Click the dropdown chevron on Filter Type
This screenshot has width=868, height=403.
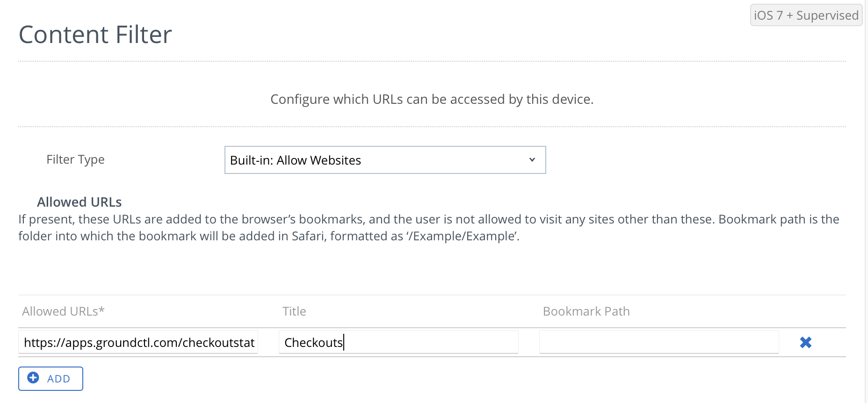532,160
